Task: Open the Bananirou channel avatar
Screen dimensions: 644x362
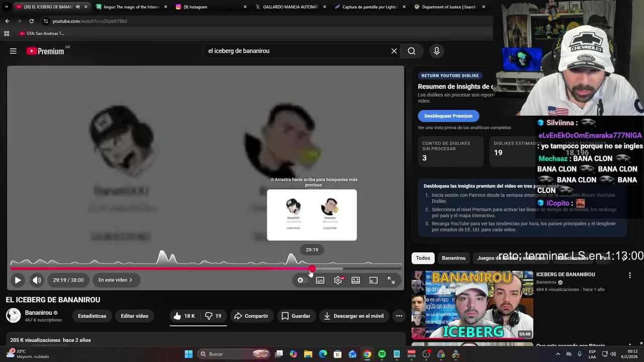Action: tap(13, 316)
